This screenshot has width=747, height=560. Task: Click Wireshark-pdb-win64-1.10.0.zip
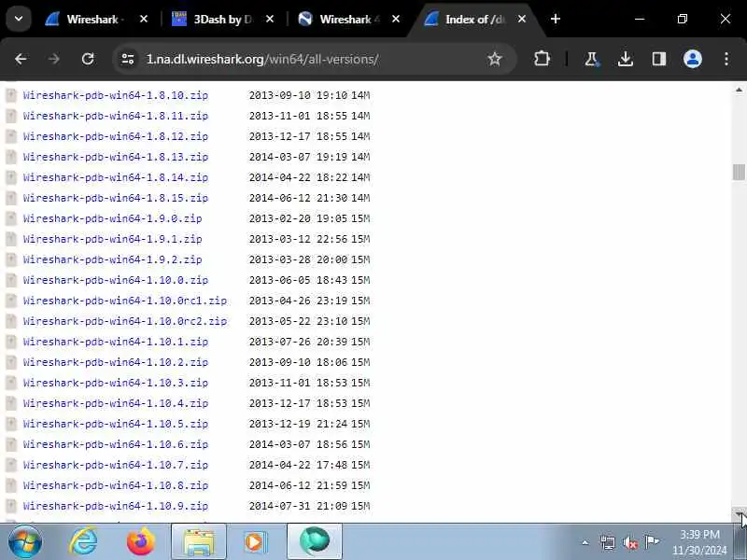(116, 280)
